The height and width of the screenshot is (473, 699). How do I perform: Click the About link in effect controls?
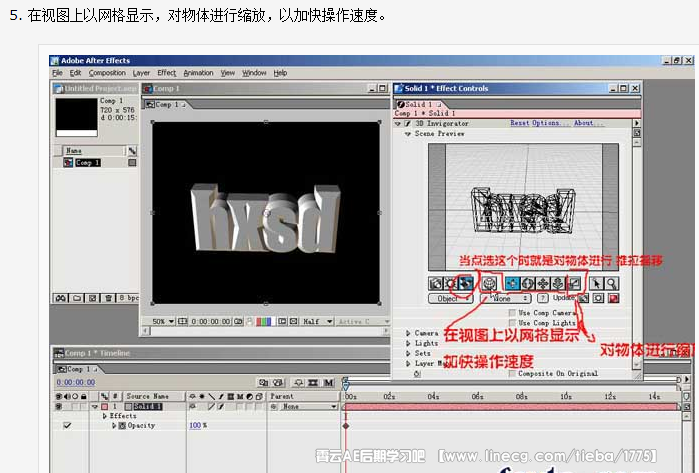(x=588, y=123)
